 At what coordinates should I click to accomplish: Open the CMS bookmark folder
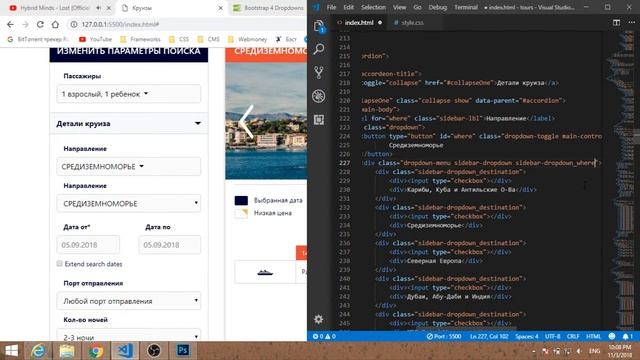(x=209, y=39)
